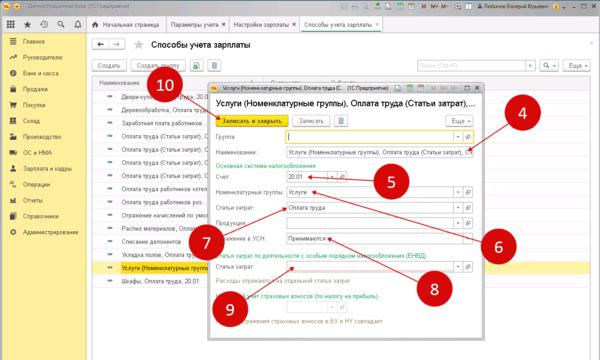600x360 pixels.
Task: Click the Счет field with 20.01
Action: [x=307, y=177]
